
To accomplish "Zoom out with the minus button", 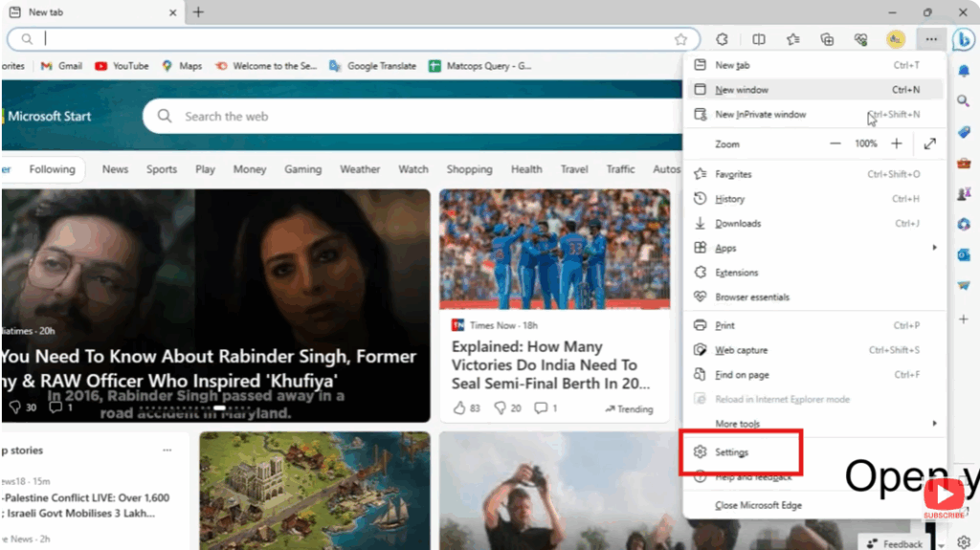I will tap(835, 143).
